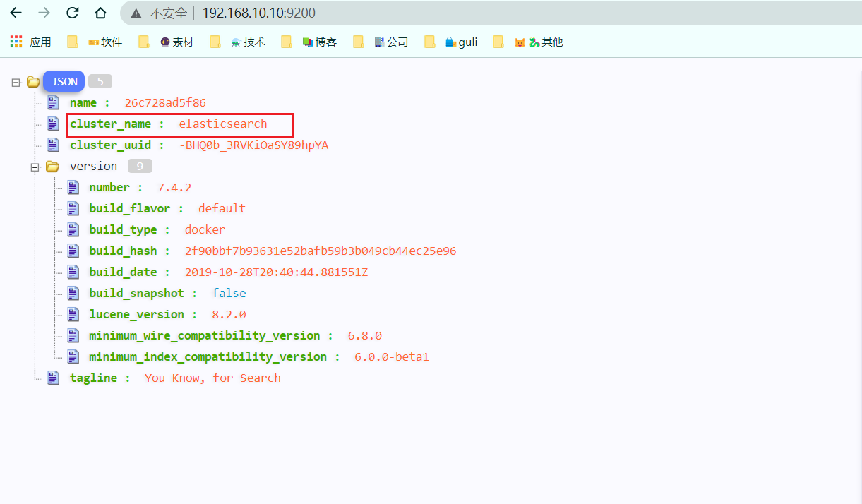Click the page refresh icon
This screenshot has height=504, width=862.
[73, 13]
